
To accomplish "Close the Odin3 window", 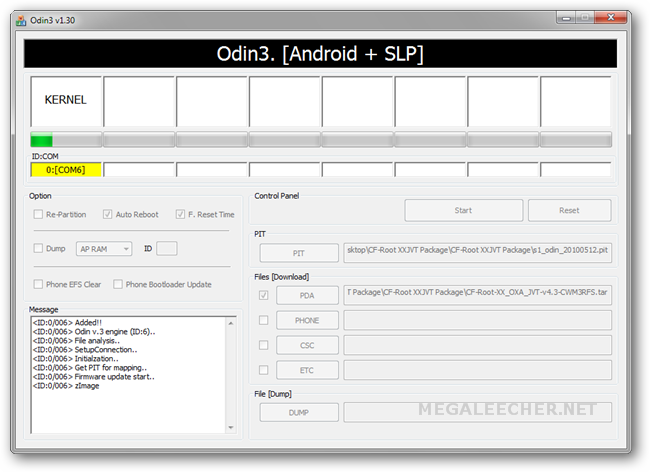I will (x=609, y=17).
